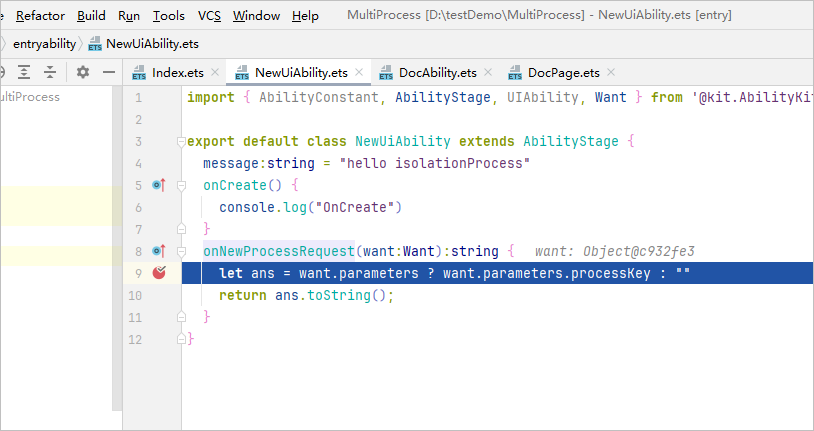This screenshot has height=431, width=814.
Task: Open project panel settings gear
Action: click(x=83, y=73)
